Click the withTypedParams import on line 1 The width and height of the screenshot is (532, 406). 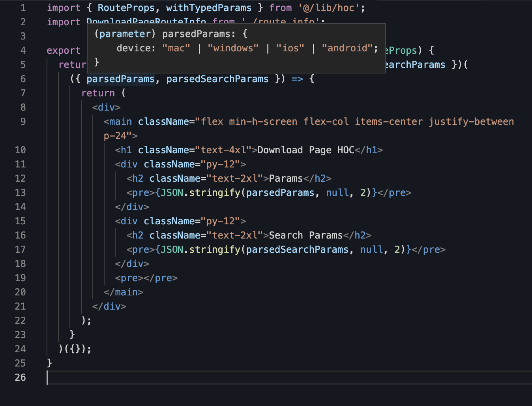pos(208,8)
